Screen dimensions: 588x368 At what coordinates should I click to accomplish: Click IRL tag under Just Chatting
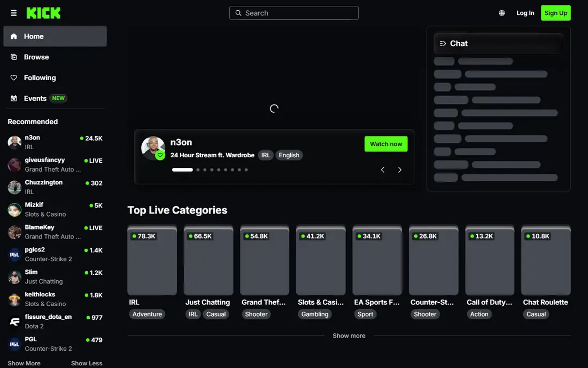[x=193, y=315]
